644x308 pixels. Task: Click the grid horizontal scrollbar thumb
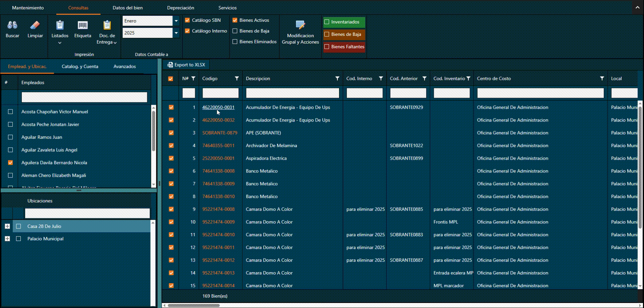pyautogui.click(x=194, y=305)
